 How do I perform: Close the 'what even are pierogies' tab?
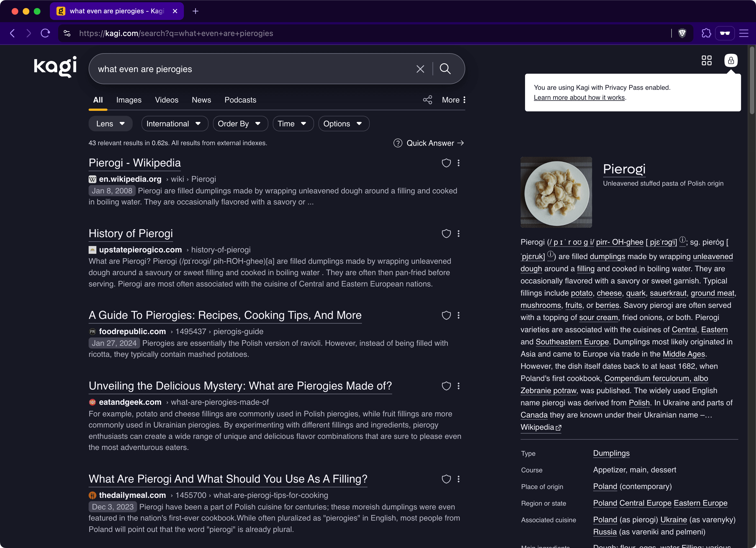(175, 11)
